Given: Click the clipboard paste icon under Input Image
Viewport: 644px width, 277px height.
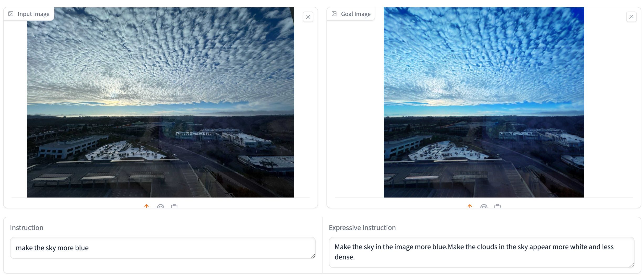Looking at the screenshot, I should tap(174, 206).
